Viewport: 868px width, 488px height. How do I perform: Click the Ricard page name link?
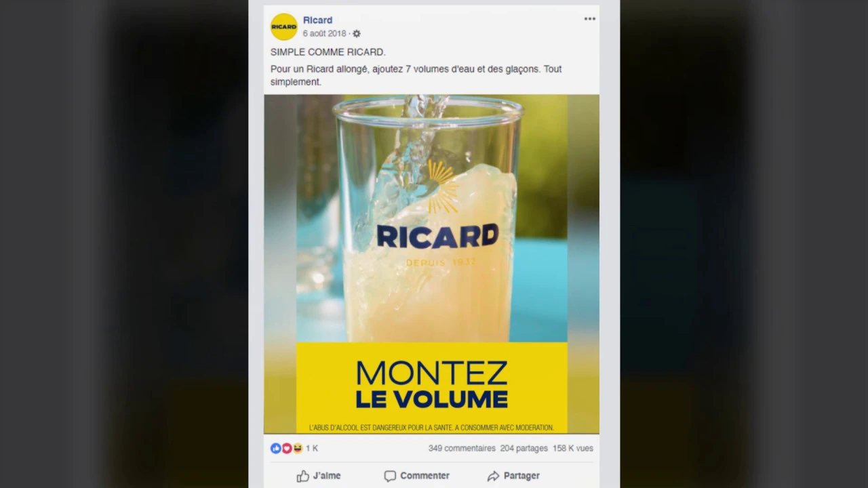(x=317, y=20)
